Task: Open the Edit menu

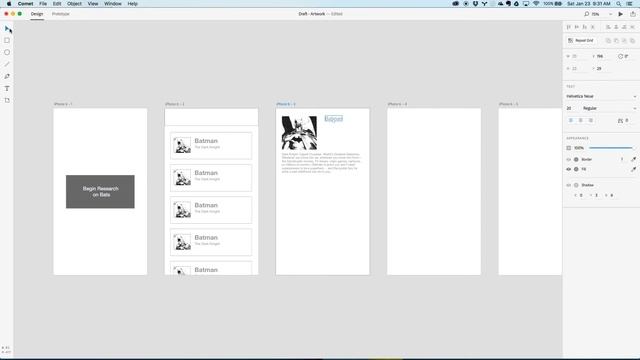Action: pos(57,4)
